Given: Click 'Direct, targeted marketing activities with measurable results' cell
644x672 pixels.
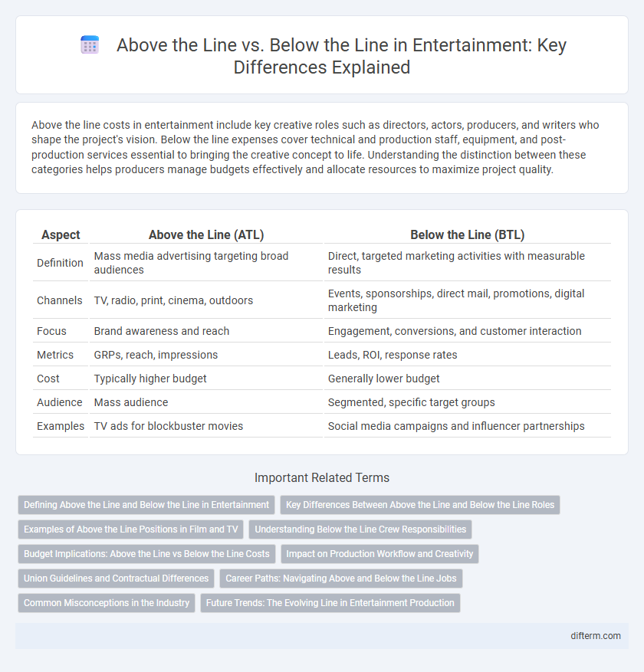Looking at the screenshot, I should 468,263.
